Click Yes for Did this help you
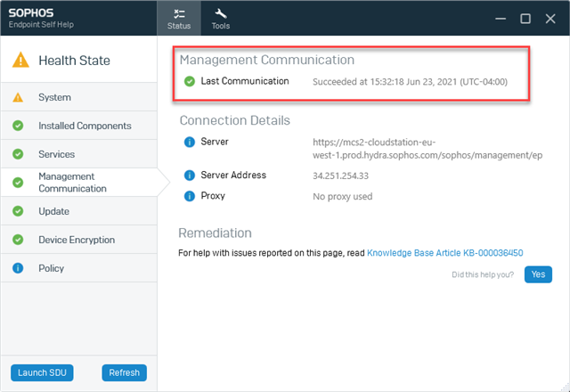 point(538,274)
